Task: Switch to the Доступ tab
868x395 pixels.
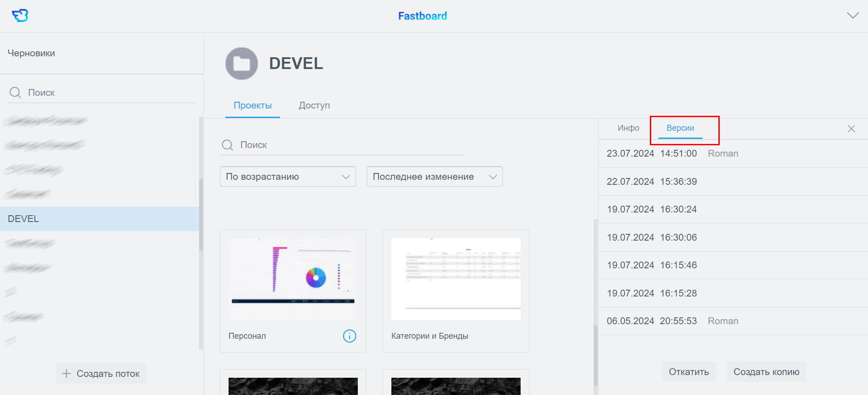Action: 314,105
